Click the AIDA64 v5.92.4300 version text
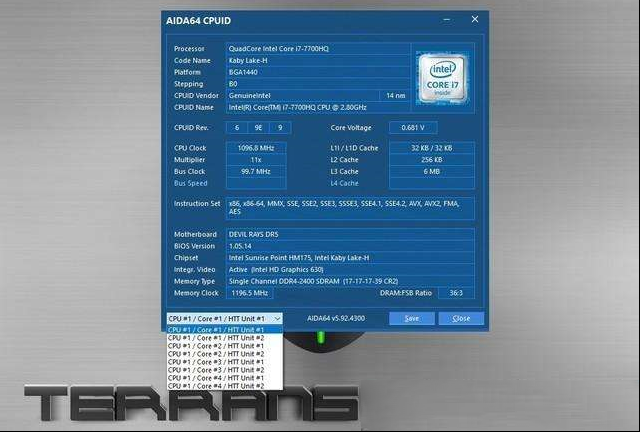 point(336,318)
